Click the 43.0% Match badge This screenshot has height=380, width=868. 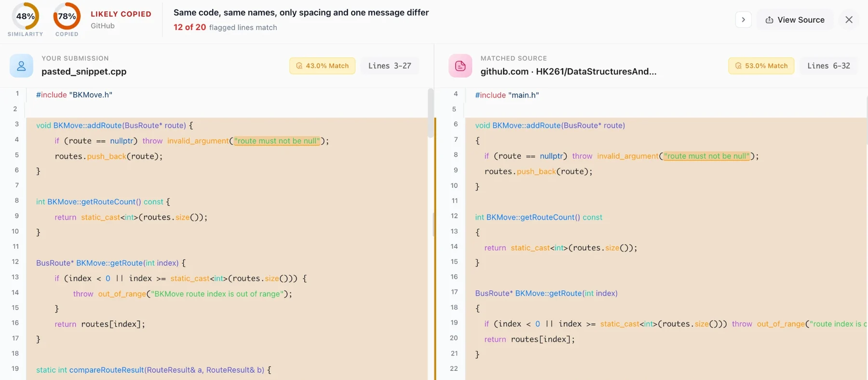tap(322, 66)
